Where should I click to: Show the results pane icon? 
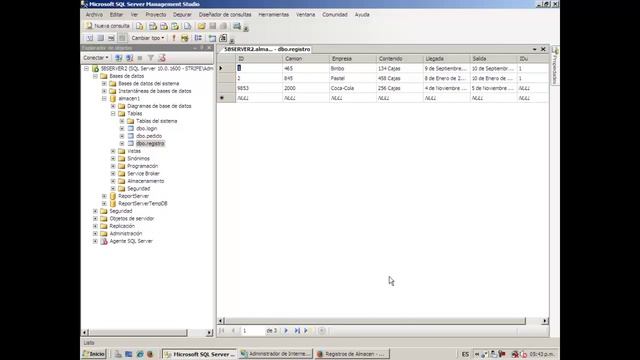(x=122, y=38)
